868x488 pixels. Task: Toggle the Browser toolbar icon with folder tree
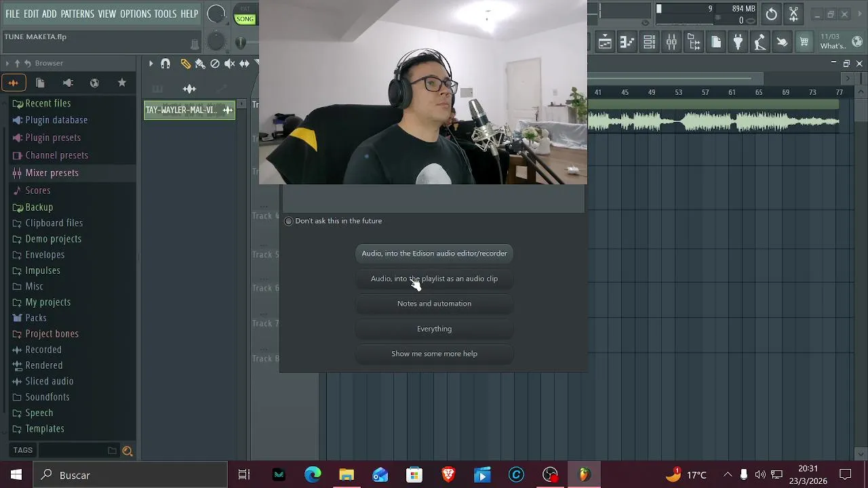694,43
